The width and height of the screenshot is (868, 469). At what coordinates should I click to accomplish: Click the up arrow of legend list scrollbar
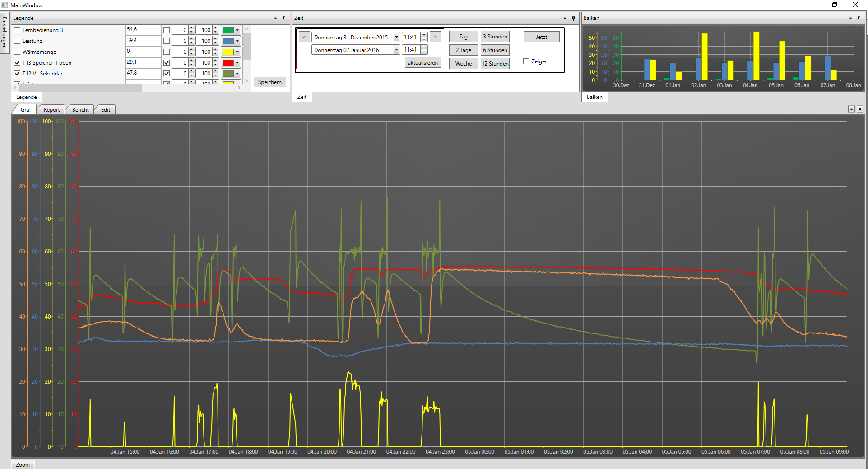246,29
